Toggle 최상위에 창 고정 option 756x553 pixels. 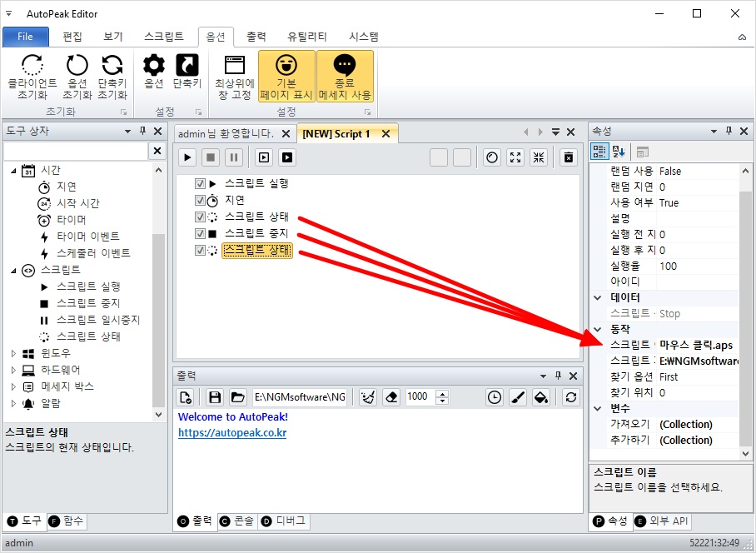(235, 76)
